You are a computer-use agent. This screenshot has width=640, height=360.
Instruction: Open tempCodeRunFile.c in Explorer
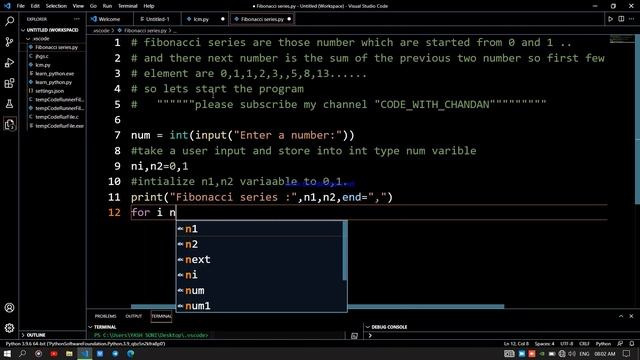57,117
